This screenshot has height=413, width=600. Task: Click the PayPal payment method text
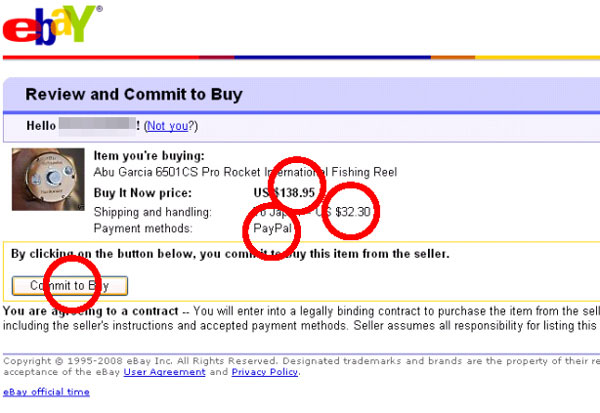[272, 228]
